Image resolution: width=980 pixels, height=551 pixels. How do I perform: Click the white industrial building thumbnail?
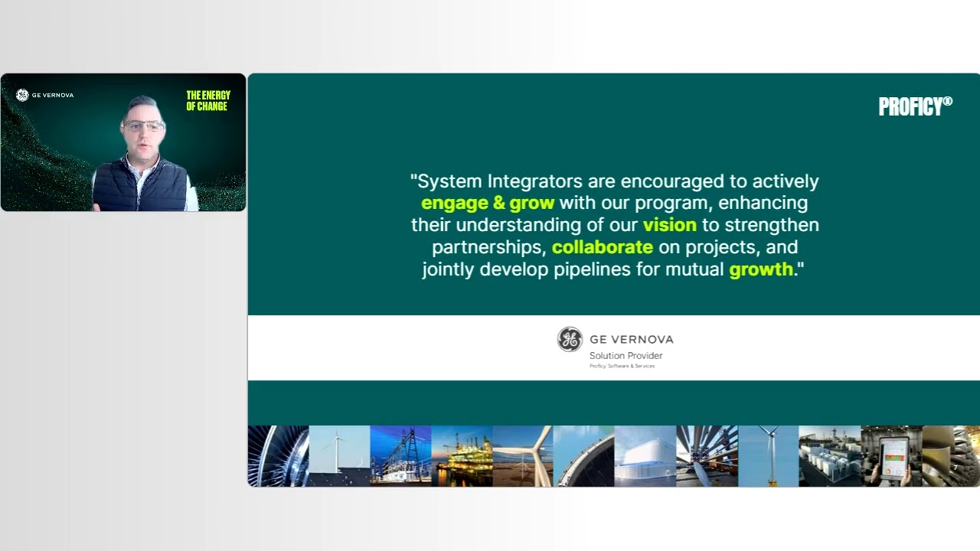tap(646, 456)
